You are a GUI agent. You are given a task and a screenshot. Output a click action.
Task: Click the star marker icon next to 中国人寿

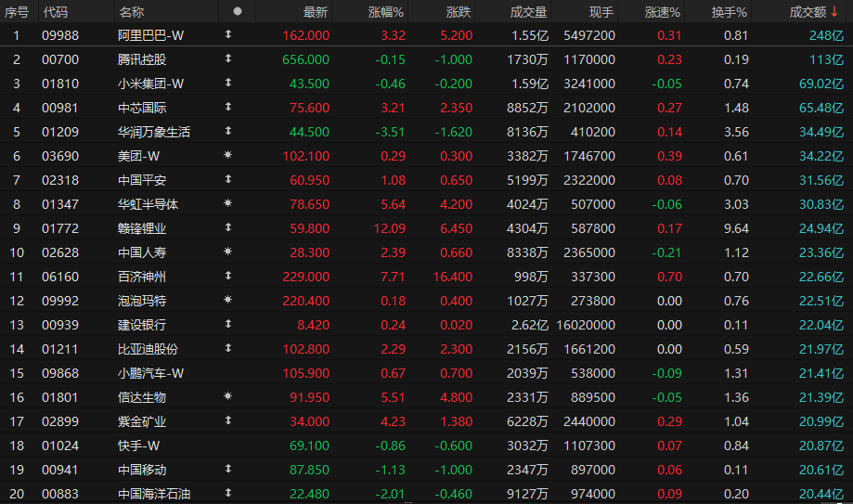pyautogui.click(x=228, y=251)
